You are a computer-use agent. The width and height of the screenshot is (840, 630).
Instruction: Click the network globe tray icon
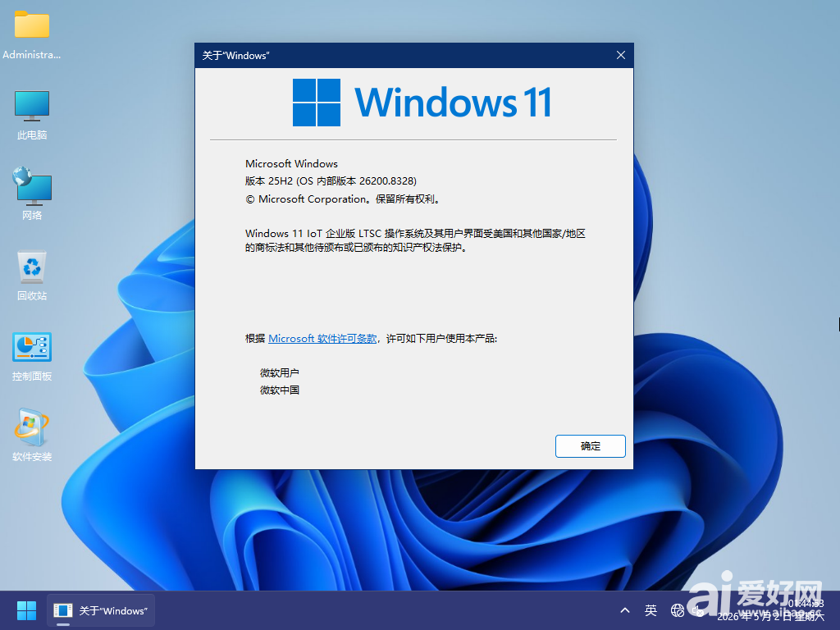[x=677, y=610]
